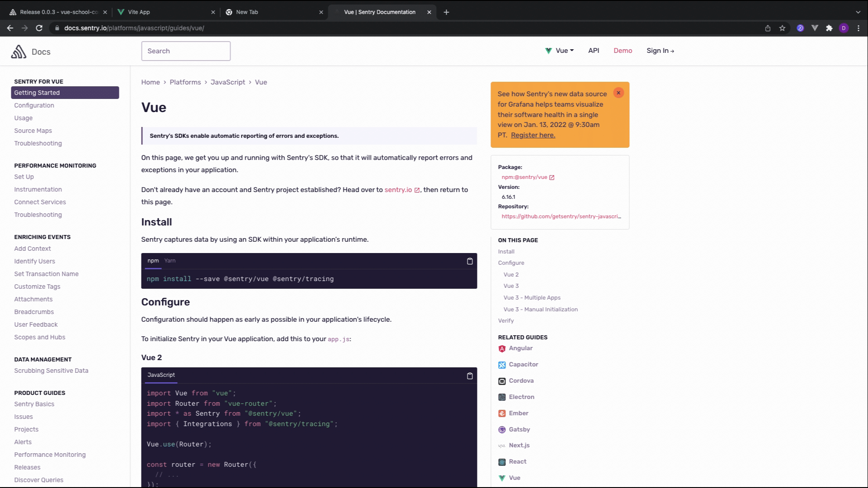Open Configuration in the sidebar

tap(34, 105)
